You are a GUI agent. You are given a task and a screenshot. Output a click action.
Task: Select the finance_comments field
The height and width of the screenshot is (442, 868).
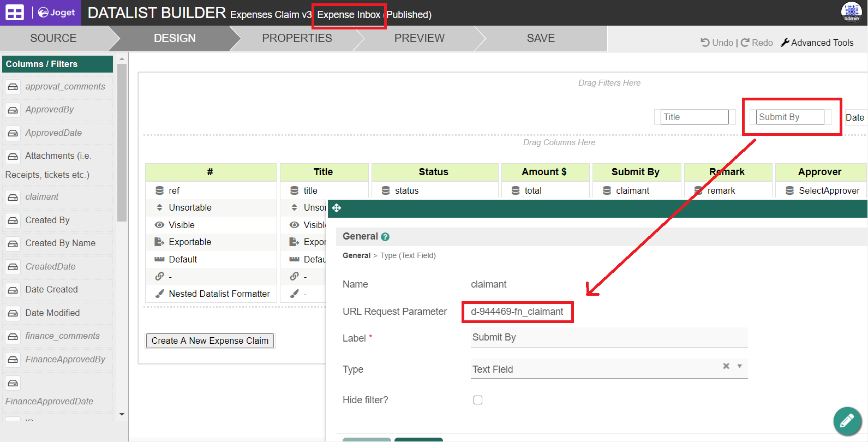pos(58,336)
